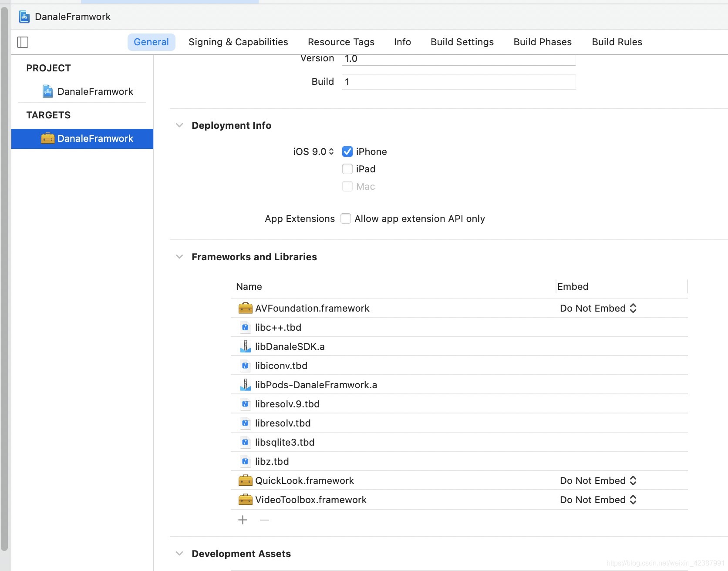Click the Development Assets heading

coord(241,554)
